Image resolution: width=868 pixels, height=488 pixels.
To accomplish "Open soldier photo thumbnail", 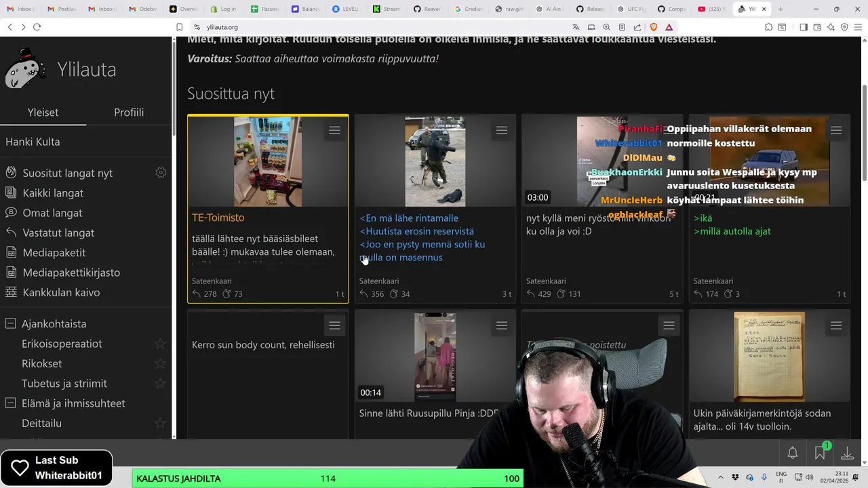I will pos(435,161).
